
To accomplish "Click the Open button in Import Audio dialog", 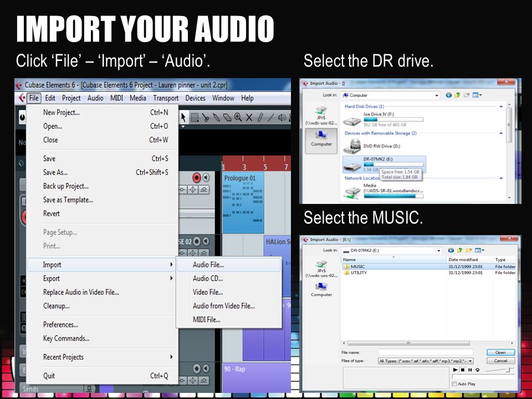I will pyautogui.click(x=500, y=352).
